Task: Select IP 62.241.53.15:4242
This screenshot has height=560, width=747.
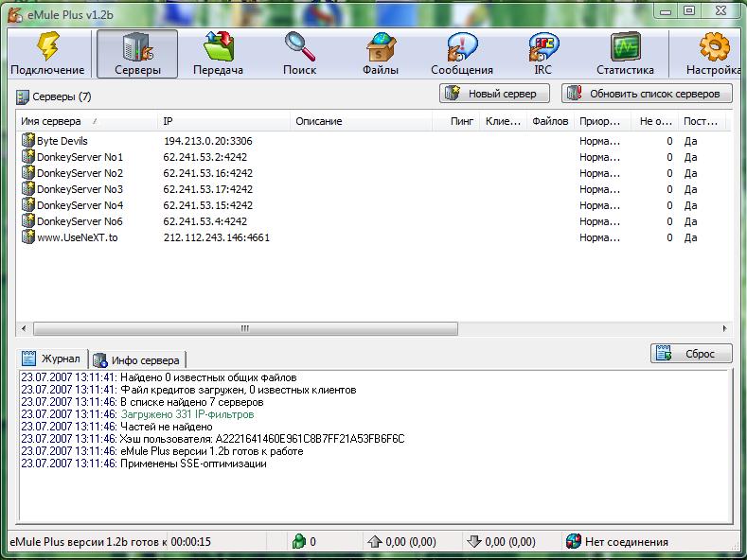Action: pos(207,205)
